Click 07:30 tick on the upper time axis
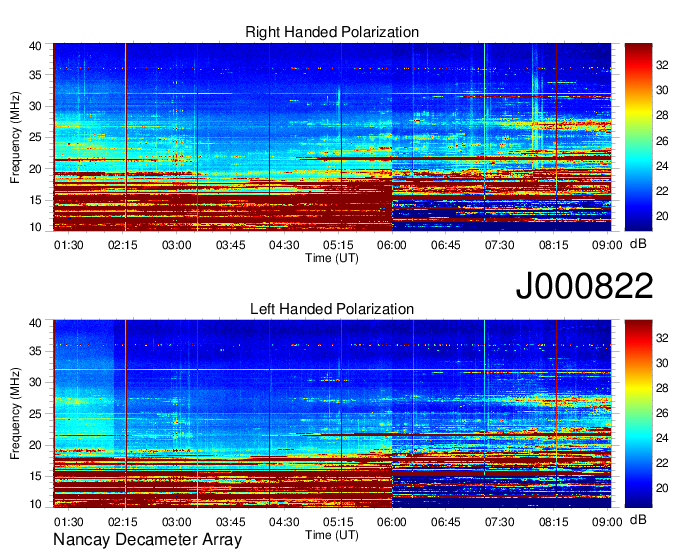680x552 pixels. click(x=500, y=245)
